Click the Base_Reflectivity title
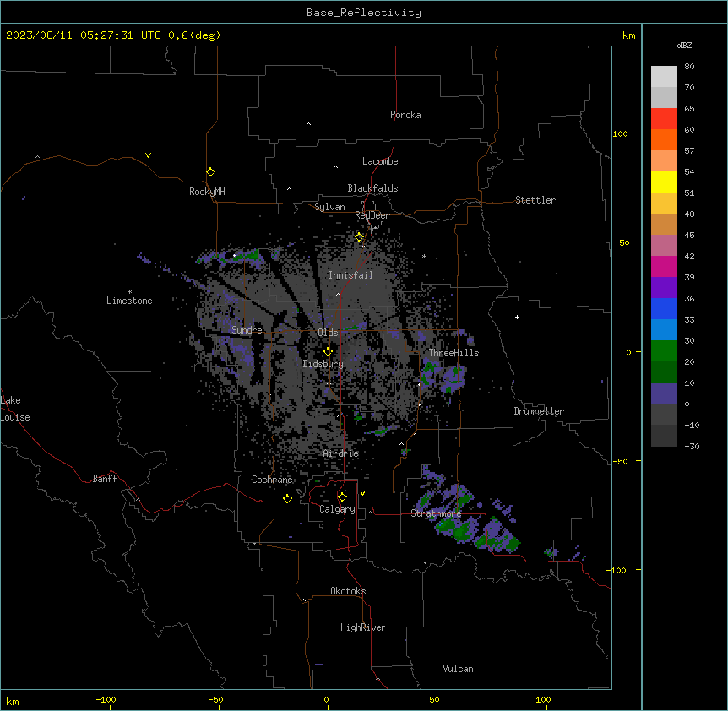Image resolution: width=728 pixels, height=711 pixels. click(364, 13)
